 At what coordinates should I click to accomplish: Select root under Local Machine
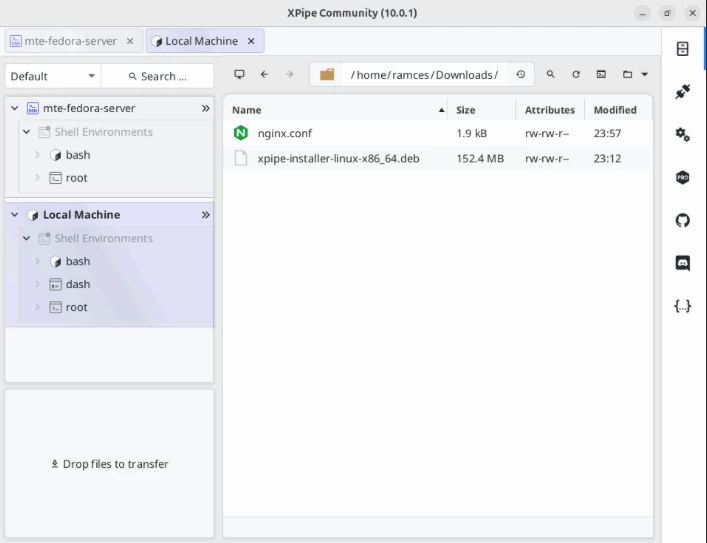[x=77, y=307]
